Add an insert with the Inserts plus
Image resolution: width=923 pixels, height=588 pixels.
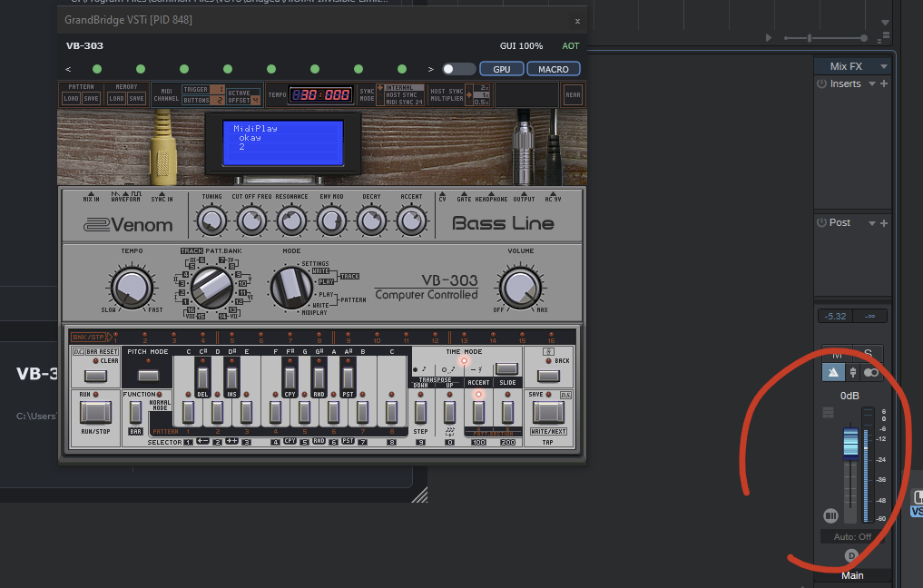click(884, 83)
